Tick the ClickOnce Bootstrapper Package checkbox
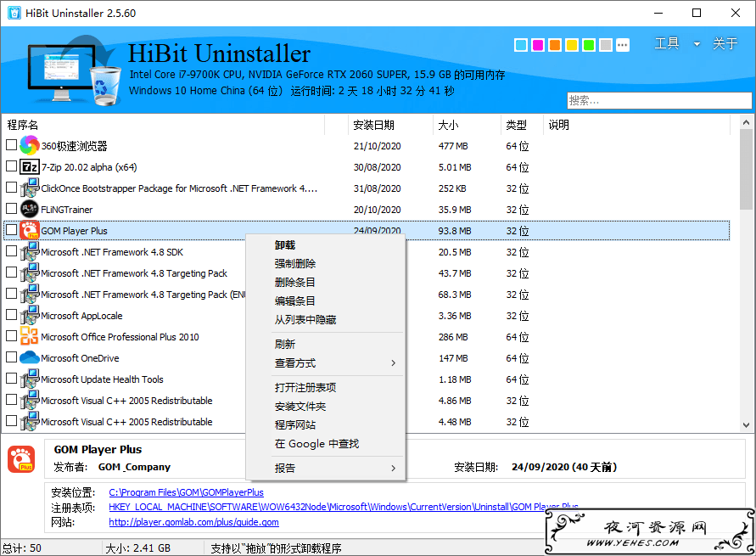This screenshot has width=756, height=556. click(11, 187)
